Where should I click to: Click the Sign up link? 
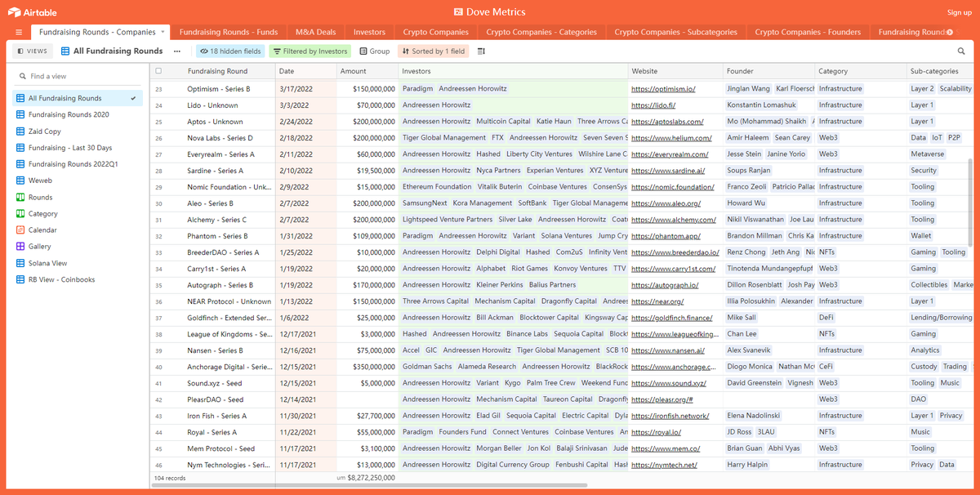pos(959,12)
